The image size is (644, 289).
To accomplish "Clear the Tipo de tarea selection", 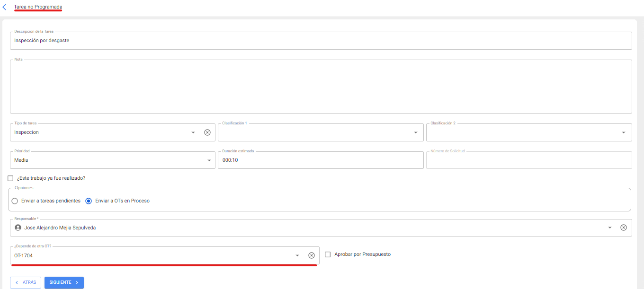I will [207, 132].
